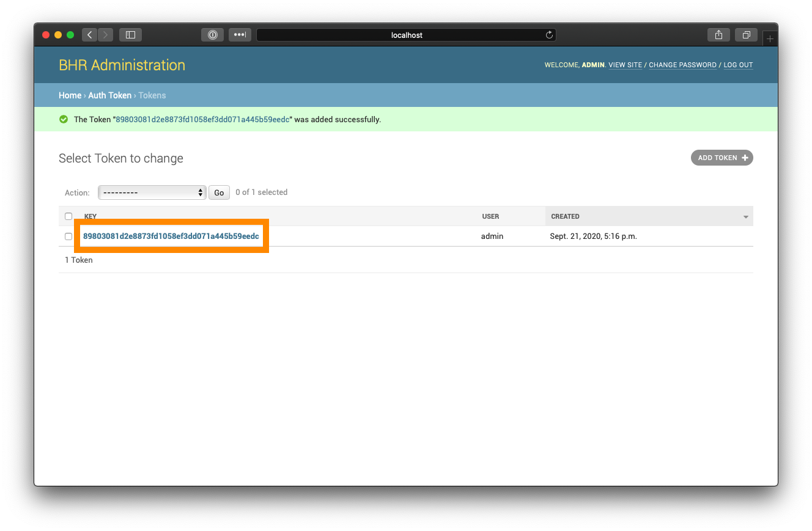Image resolution: width=812 pixels, height=531 pixels.
Task: Open the 1Password extension icon
Action: coord(212,35)
